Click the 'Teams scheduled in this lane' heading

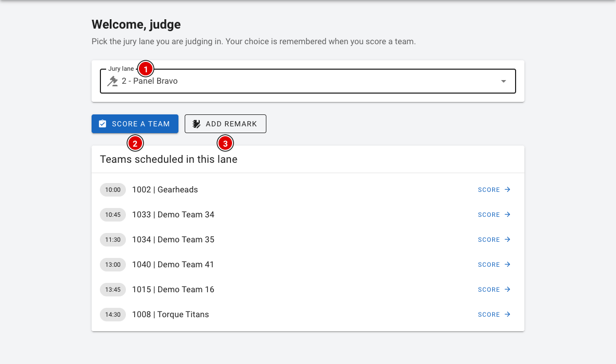(x=169, y=160)
